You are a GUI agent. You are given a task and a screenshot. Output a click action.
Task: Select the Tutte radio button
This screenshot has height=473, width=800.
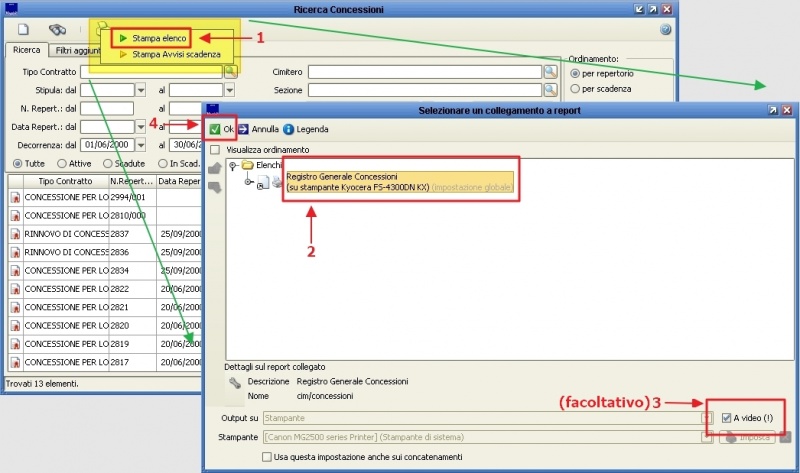pos(18,164)
